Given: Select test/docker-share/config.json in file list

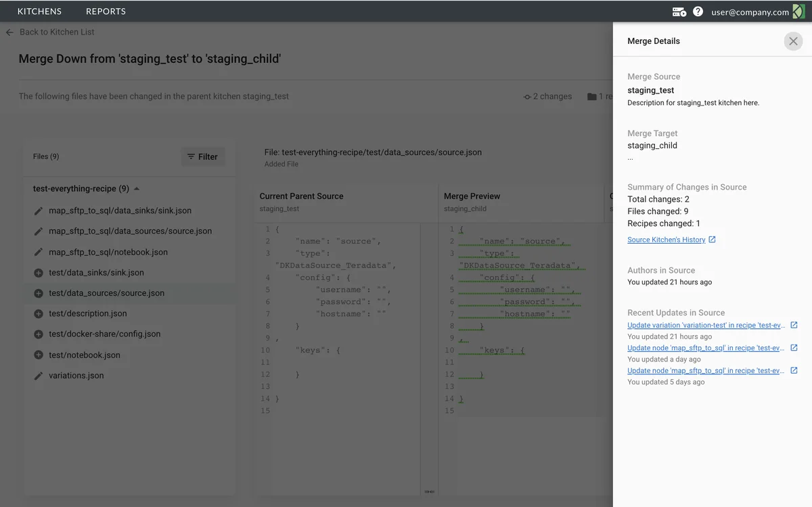Looking at the screenshot, I should click(x=104, y=334).
